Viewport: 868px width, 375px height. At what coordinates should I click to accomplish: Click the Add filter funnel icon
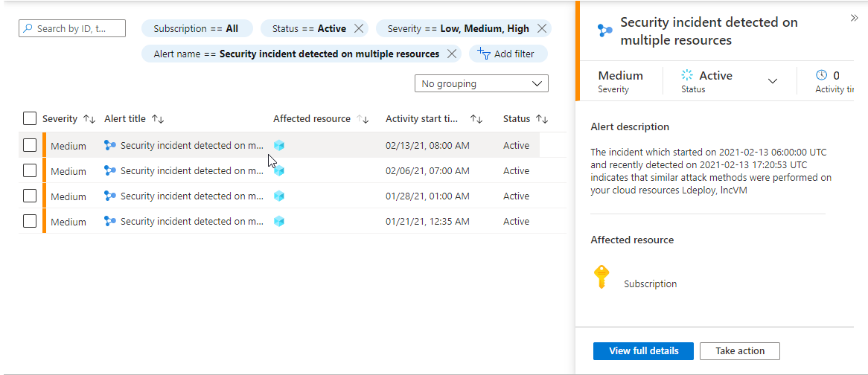pyautogui.click(x=484, y=54)
